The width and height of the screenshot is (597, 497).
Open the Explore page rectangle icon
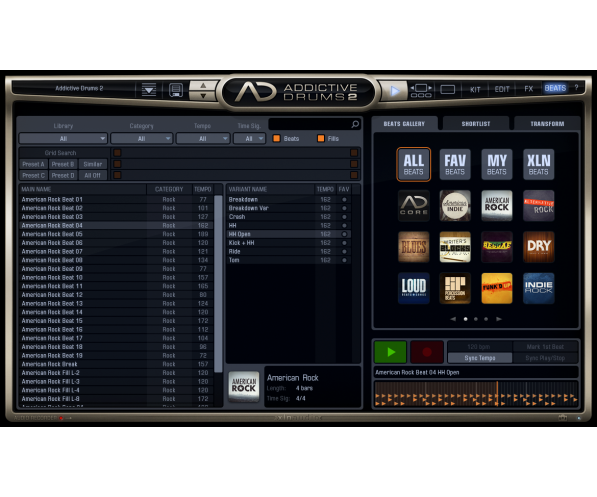click(447, 89)
